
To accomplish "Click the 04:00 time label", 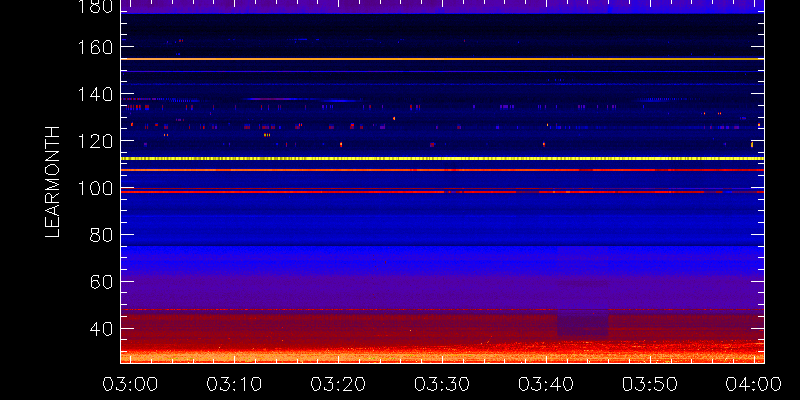I will tap(754, 384).
